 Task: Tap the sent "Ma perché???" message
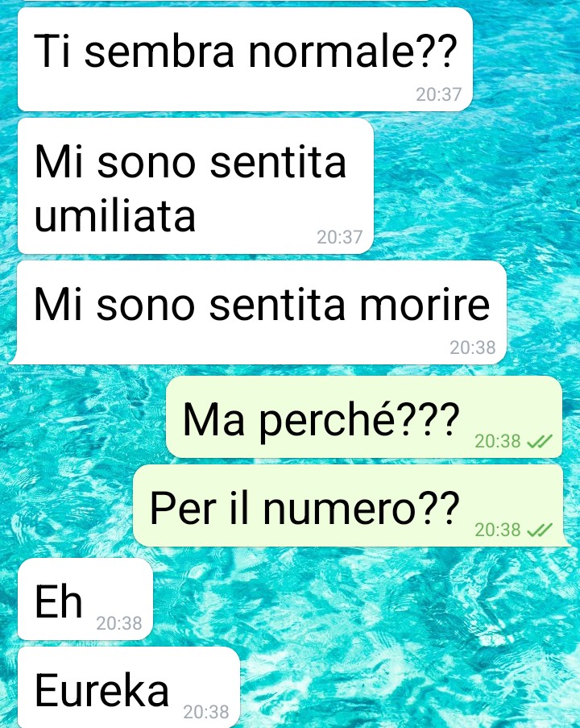click(364, 417)
